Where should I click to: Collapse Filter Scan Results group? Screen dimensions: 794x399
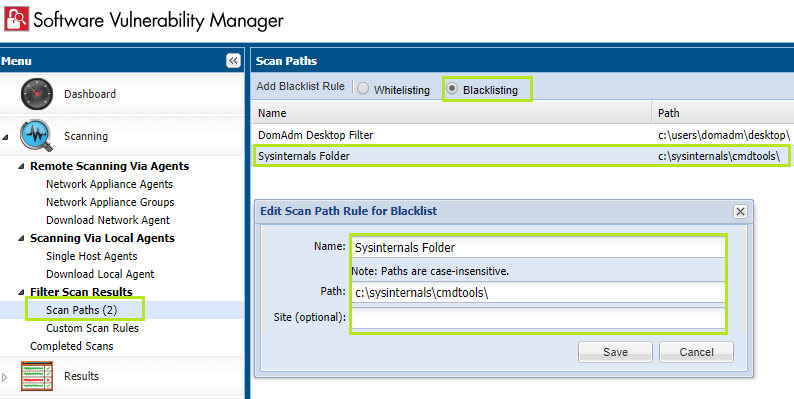point(21,292)
